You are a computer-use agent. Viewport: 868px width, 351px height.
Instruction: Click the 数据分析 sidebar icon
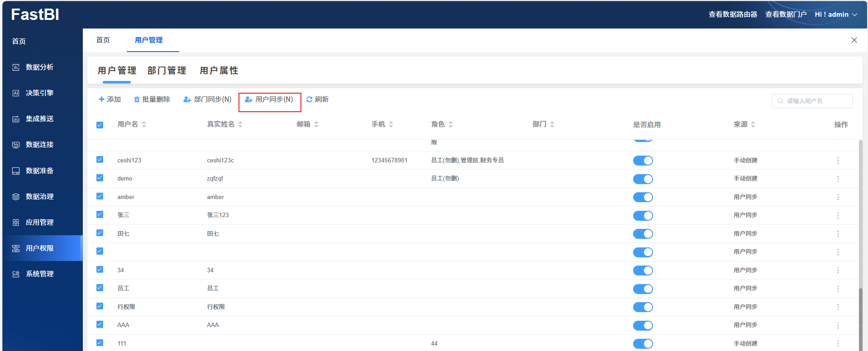[16, 67]
